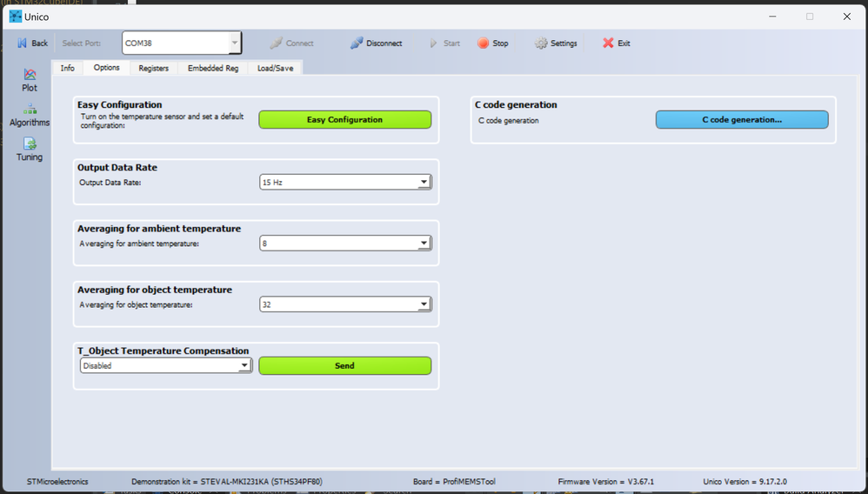Click the Unico Version 9.17.2.0 status text
The width and height of the screenshot is (868, 494).
tap(745, 482)
